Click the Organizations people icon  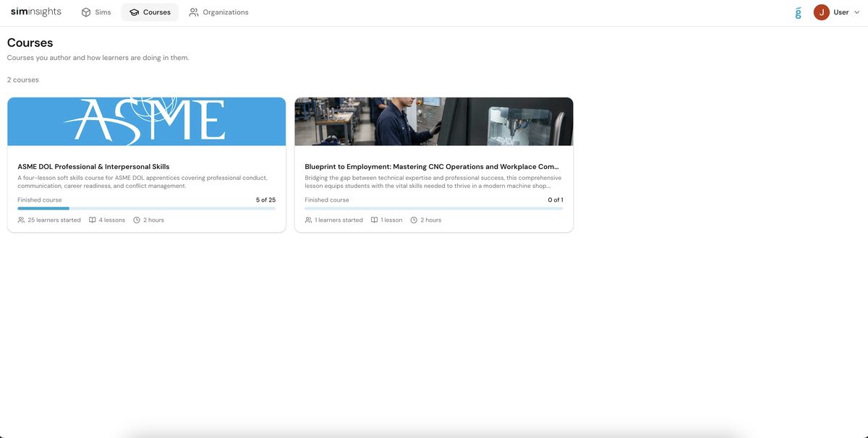click(194, 12)
